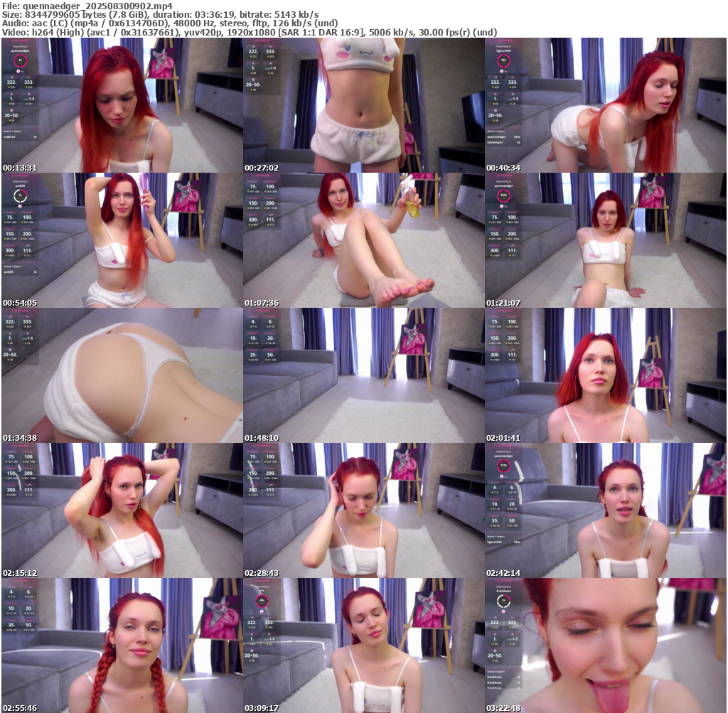The height and width of the screenshot is (713, 728).
Task: Select the frame at 01:21:07
Action: [x=606, y=240]
